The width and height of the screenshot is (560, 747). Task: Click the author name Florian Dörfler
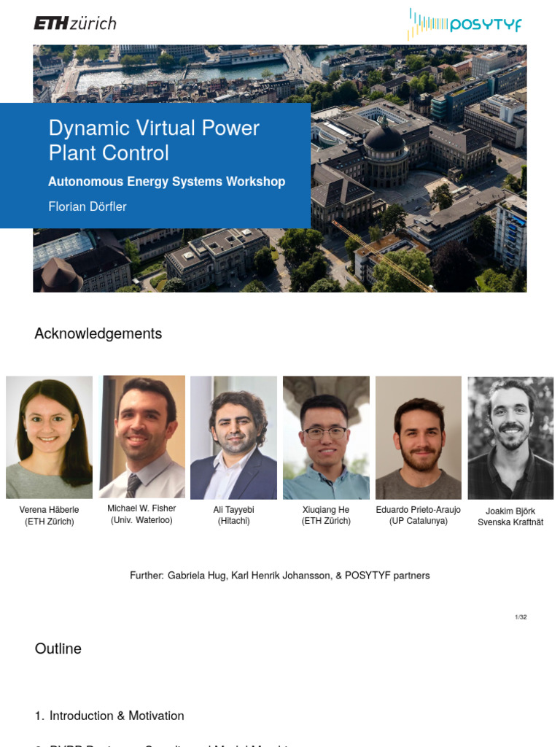pos(87,206)
